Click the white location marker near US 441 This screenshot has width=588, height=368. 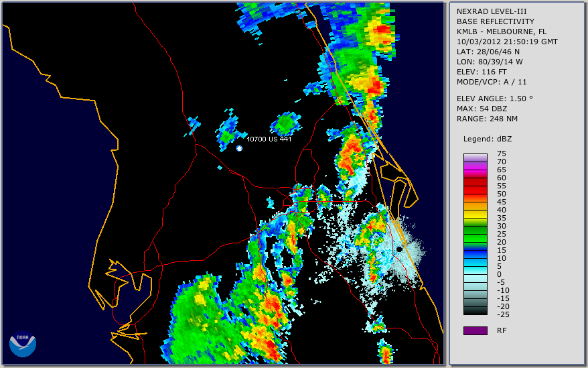(x=239, y=148)
